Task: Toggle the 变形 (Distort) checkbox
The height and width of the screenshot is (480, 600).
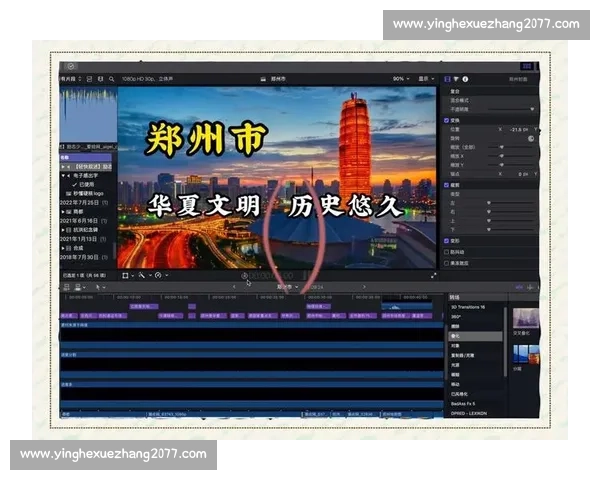Action: click(446, 241)
